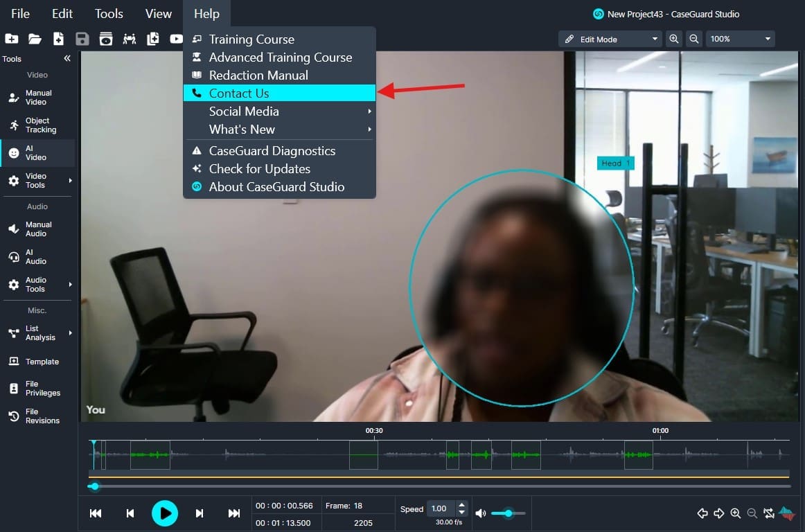Choose Check for Updates menu entry
The width and height of the screenshot is (805, 532).
tap(260, 169)
